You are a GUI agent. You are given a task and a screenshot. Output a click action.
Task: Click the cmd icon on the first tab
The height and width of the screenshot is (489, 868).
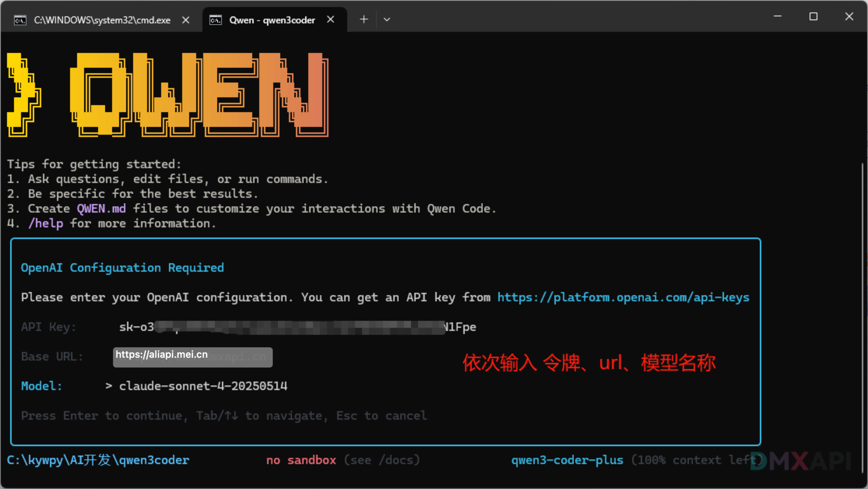[x=20, y=20]
